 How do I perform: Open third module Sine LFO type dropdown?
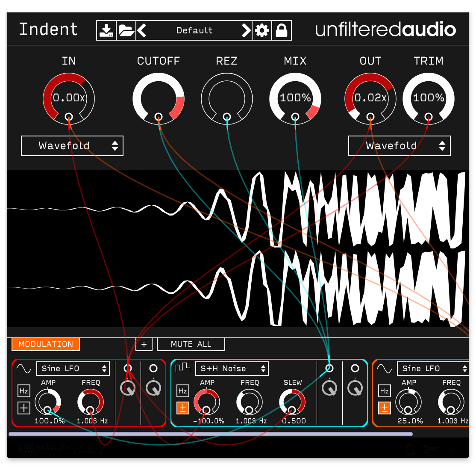coord(433,369)
